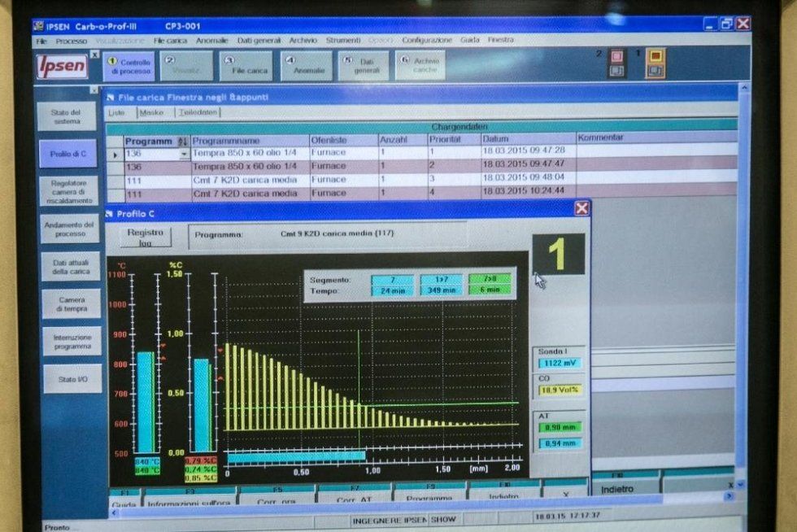Screen dimensions: 797x532
Task: Click the Registro log button
Action: coord(146,237)
